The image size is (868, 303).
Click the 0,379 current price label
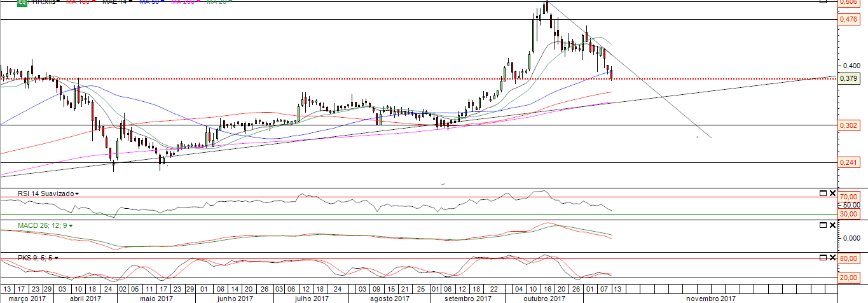pyautogui.click(x=849, y=78)
